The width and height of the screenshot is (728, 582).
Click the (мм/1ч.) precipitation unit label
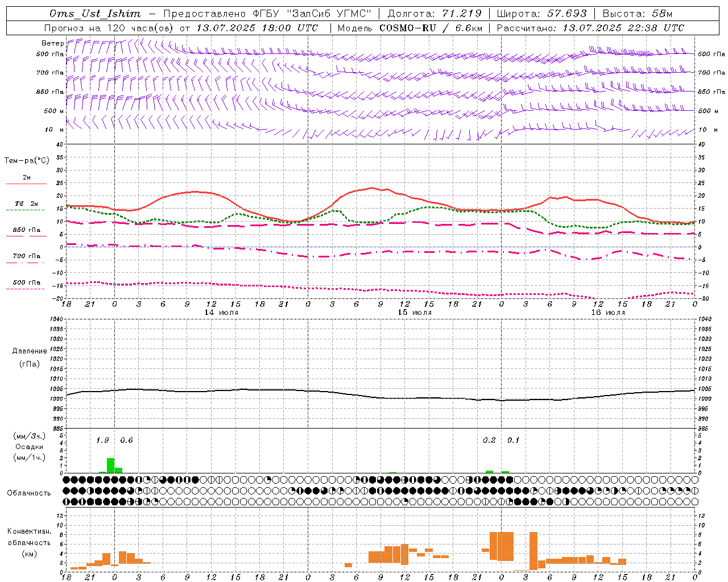coord(30,458)
